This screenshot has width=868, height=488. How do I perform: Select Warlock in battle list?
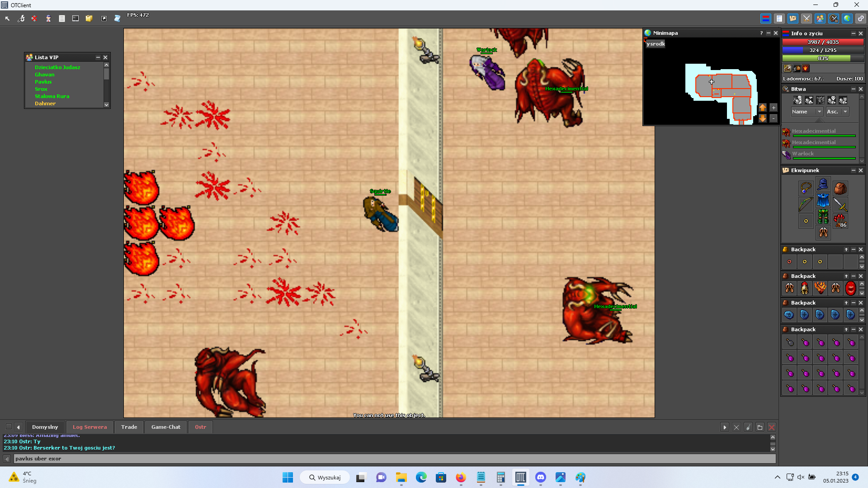819,155
